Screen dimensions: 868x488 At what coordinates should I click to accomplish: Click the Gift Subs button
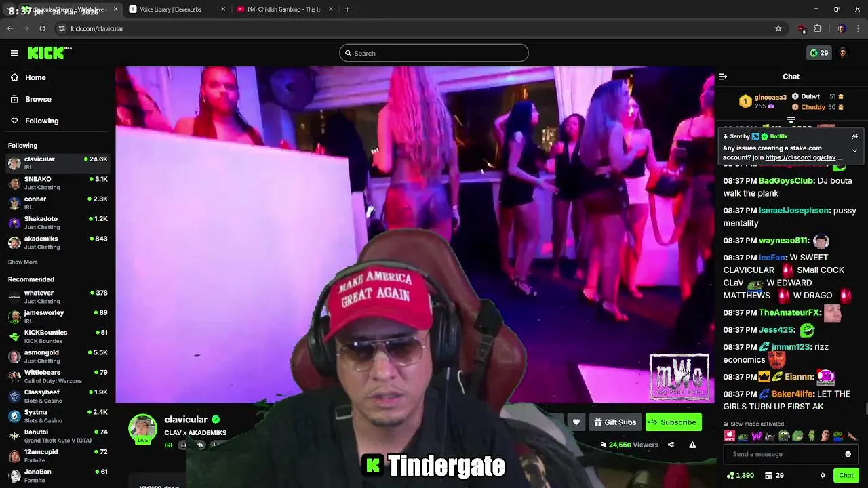tap(615, 422)
